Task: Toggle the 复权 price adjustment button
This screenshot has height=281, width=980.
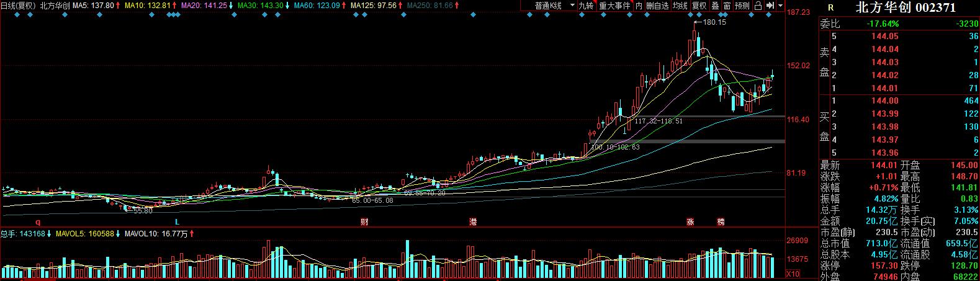Action: 699,6
